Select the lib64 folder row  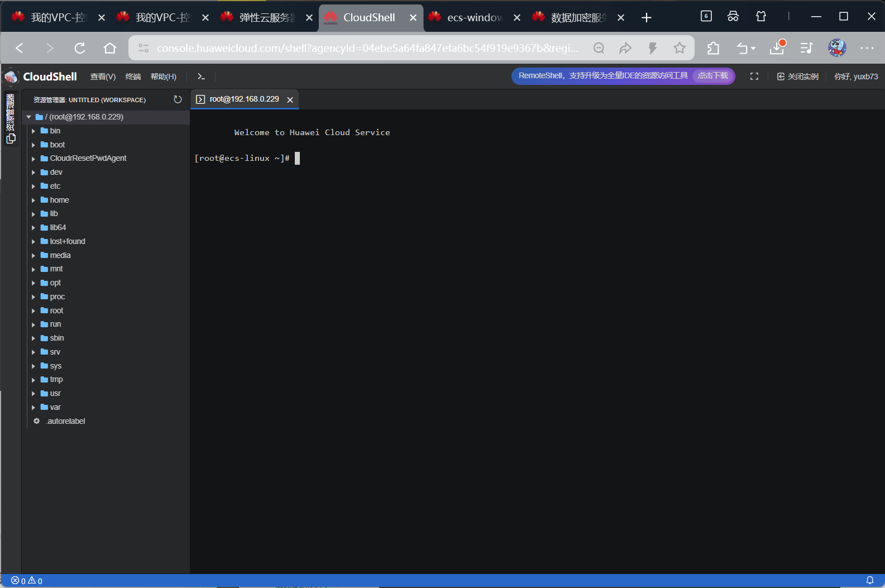(x=106, y=228)
